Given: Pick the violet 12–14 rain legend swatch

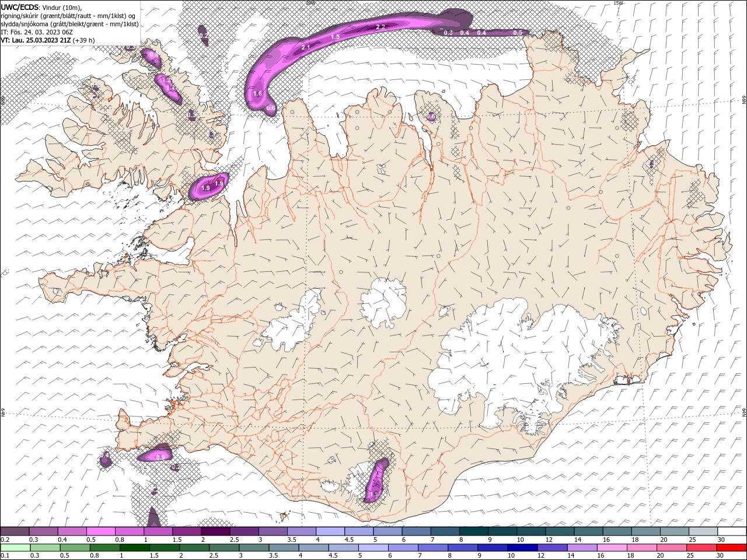Looking at the screenshot, I should [552, 548].
